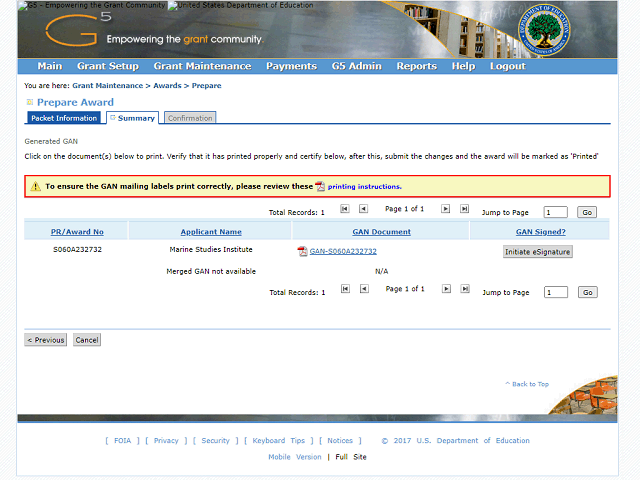The width and height of the screenshot is (640, 480).
Task: Open the Payments menu
Action: (291, 66)
